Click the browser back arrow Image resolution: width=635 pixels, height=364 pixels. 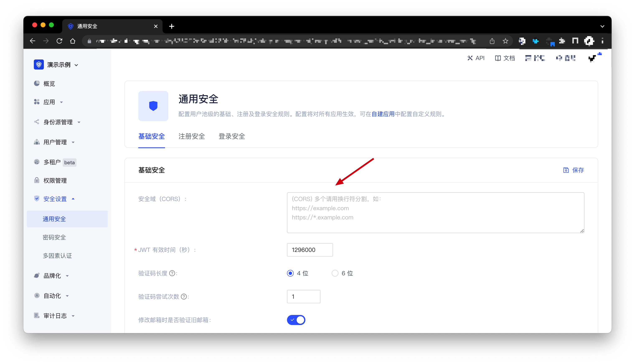click(x=33, y=41)
